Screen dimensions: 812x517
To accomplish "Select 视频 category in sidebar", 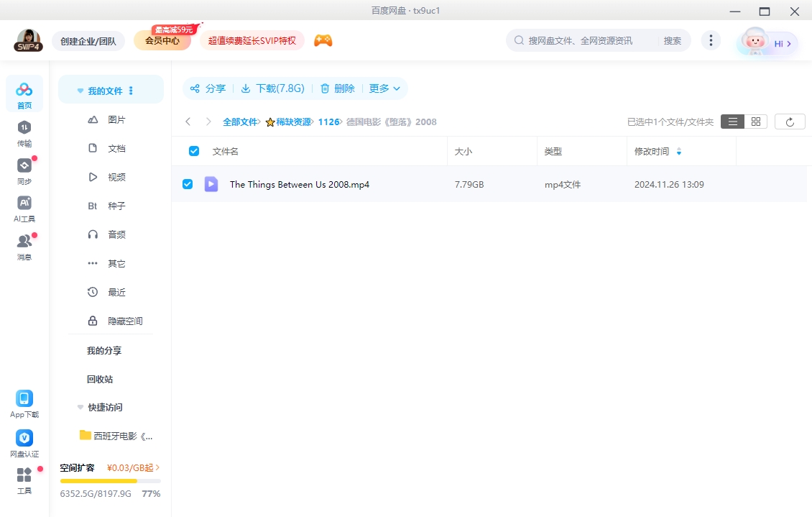I will click(116, 177).
